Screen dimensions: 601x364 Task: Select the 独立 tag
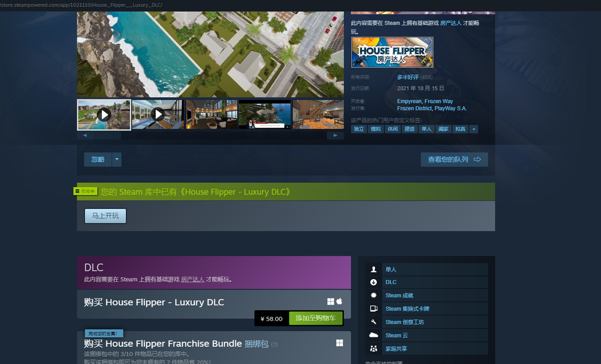[359, 129]
